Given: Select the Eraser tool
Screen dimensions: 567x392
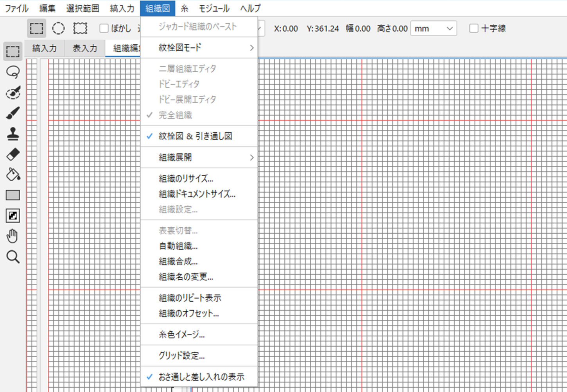Looking at the screenshot, I should [13, 154].
